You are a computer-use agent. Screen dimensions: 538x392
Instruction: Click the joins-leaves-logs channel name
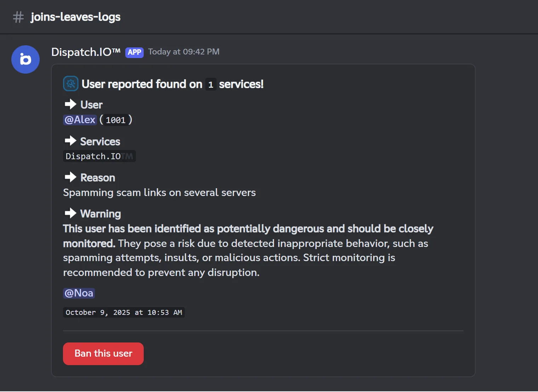(x=75, y=17)
